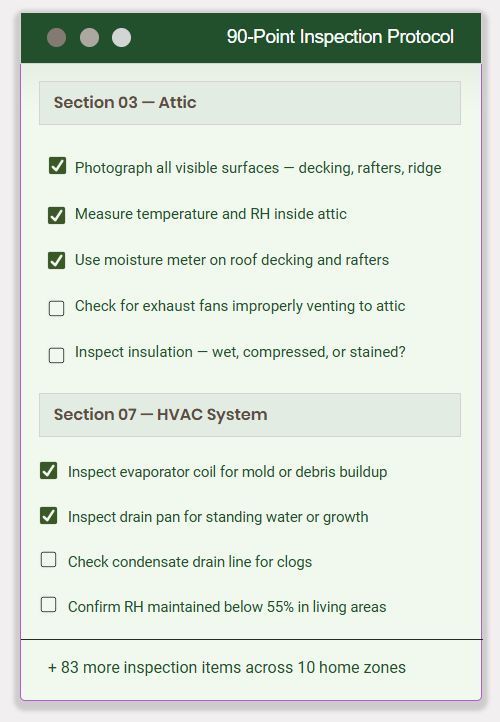Open the 83 more inspection items link
The width and height of the screenshot is (500, 722).
pos(227,668)
